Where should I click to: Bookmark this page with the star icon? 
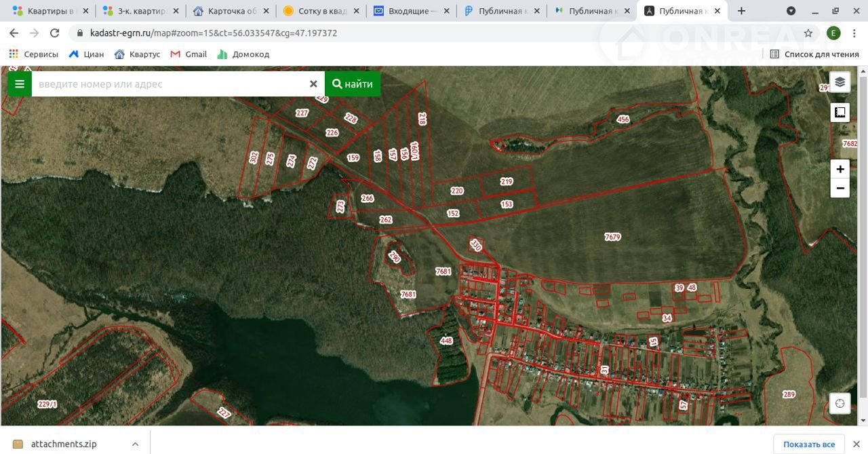pos(808,33)
